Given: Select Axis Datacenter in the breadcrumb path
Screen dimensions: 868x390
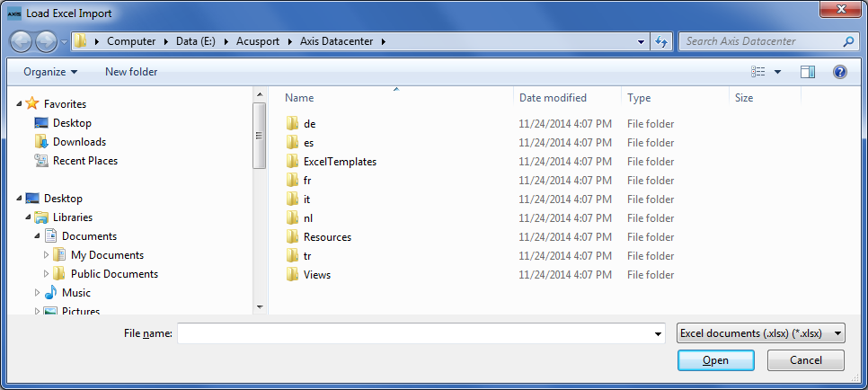Looking at the screenshot, I should tap(337, 41).
